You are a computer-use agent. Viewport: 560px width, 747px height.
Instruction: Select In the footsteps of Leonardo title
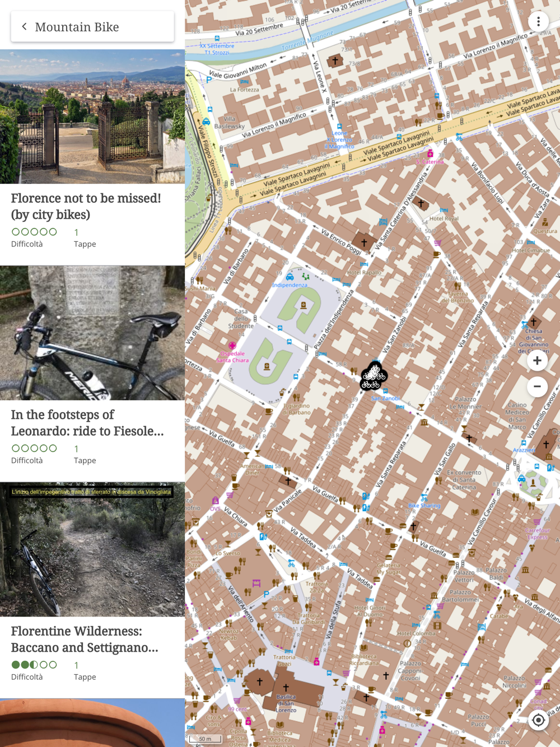[x=87, y=423]
